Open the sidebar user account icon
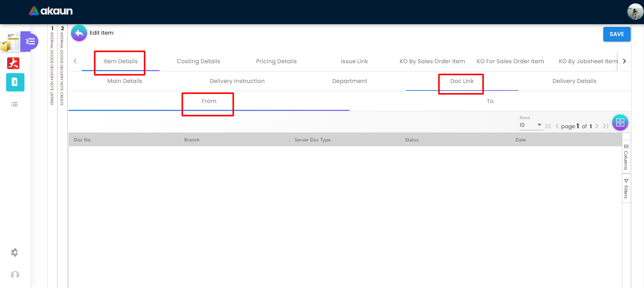 (x=15, y=275)
